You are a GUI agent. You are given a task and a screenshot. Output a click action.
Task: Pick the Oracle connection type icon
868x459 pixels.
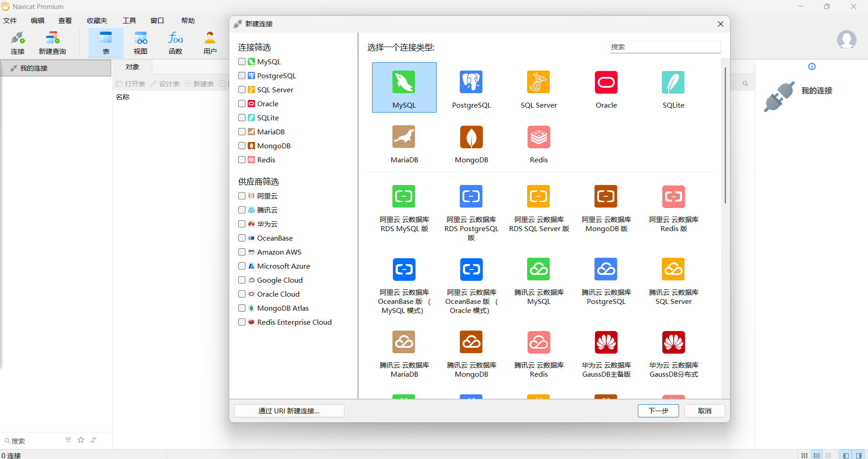[x=606, y=83]
